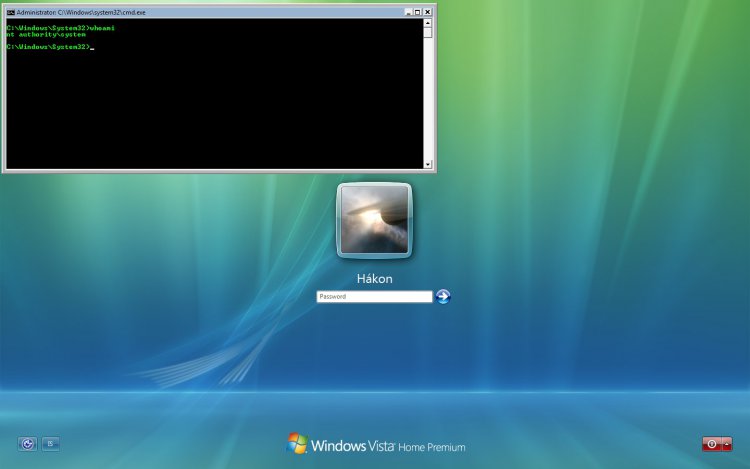Click the cmd.exe window title text

[81, 12]
